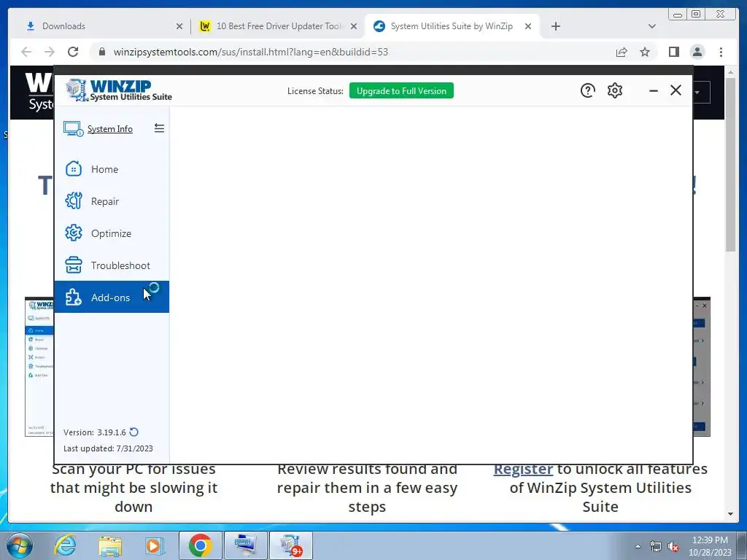Click the WinZip System Utilities Suite logo
The image size is (747, 560).
click(x=119, y=90)
